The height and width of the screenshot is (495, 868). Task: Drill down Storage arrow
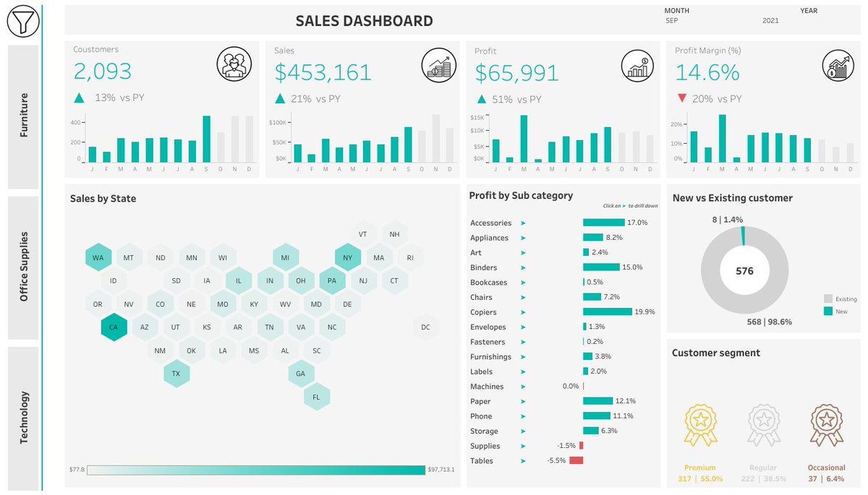pyautogui.click(x=523, y=431)
